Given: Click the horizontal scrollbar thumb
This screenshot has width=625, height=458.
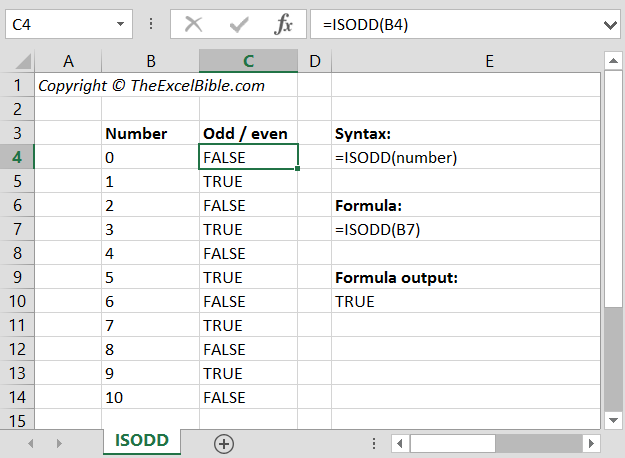Looking at the screenshot, I should pos(453,443).
